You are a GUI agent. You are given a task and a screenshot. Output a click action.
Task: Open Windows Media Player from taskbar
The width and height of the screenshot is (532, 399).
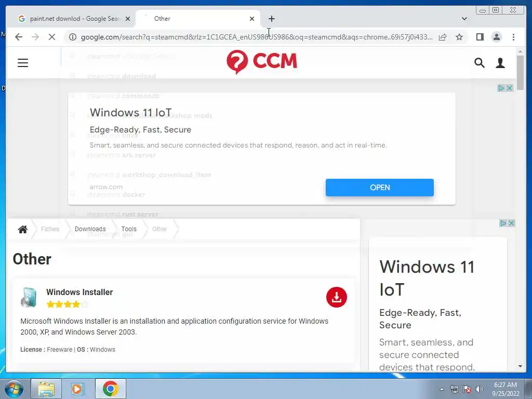point(78,389)
